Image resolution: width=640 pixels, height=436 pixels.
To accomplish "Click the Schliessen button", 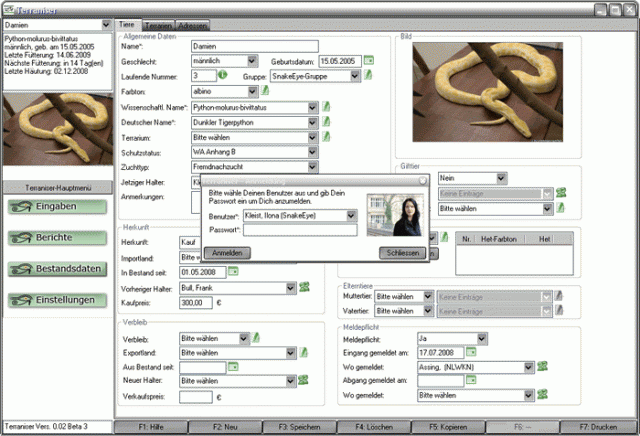I will pos(402,253).
